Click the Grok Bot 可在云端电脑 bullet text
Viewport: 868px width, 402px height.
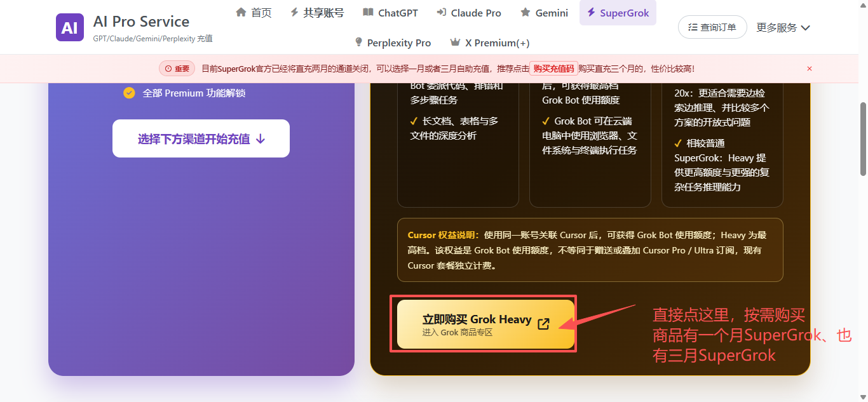(590, 136)
